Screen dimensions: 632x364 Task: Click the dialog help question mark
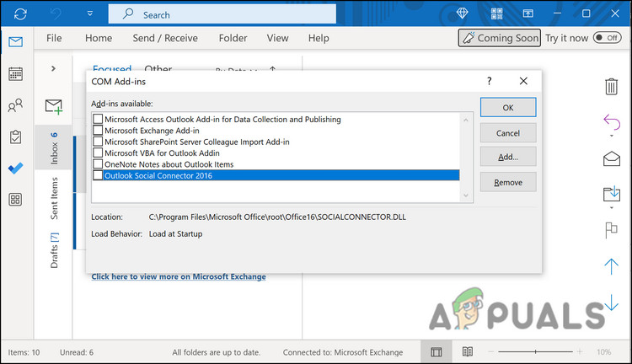(489, 81)
